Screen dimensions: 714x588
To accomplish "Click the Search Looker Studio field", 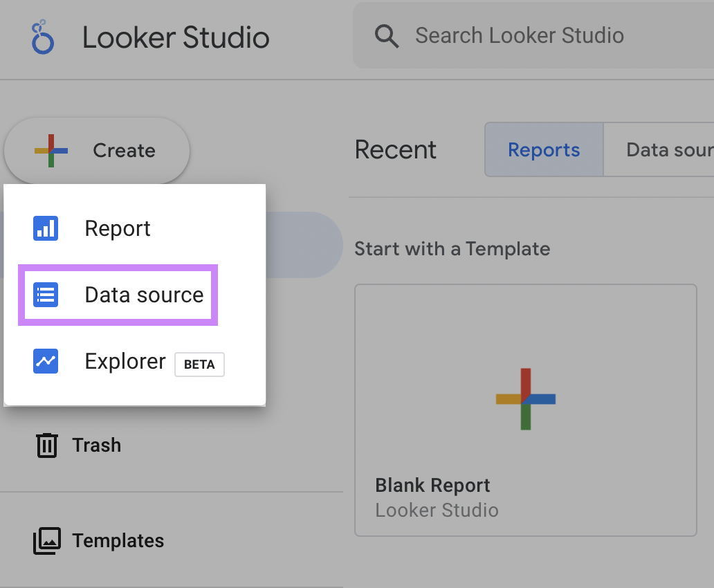I will [519, 36].
